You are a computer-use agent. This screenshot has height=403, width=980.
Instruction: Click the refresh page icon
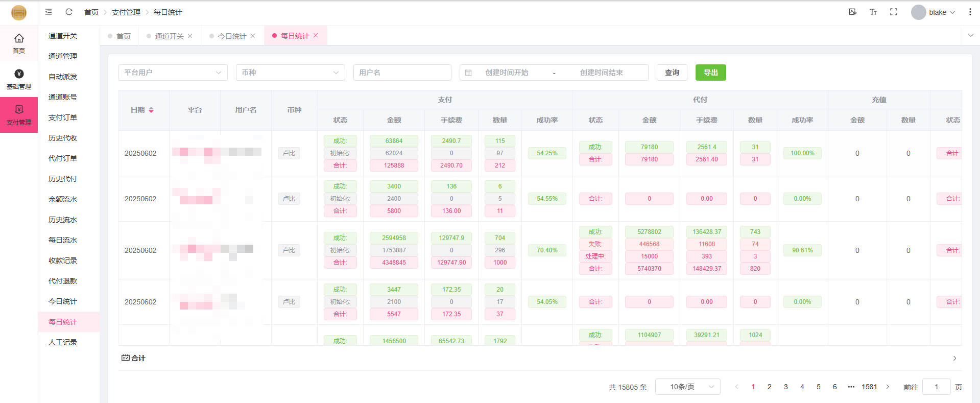69,12
